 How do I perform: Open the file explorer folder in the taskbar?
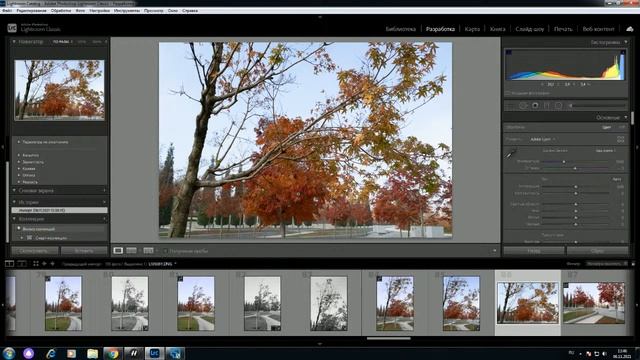[92, 353]
